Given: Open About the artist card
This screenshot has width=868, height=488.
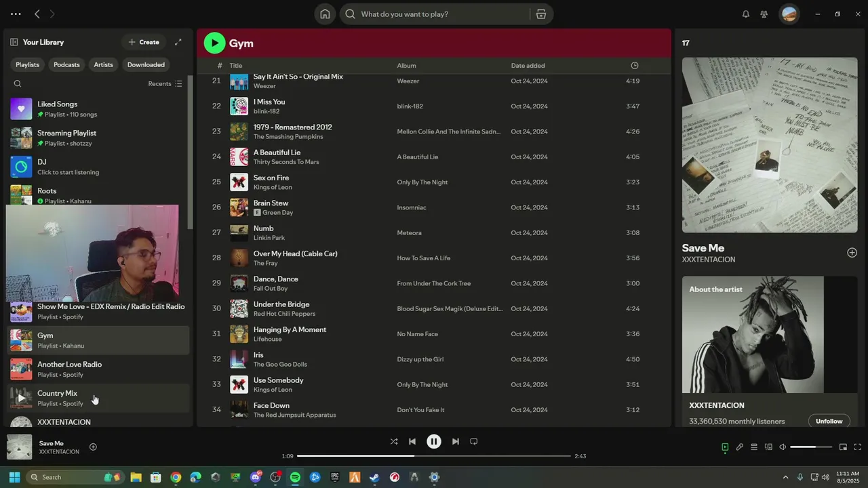Looking at the screenshot, I should pos(770,351).
